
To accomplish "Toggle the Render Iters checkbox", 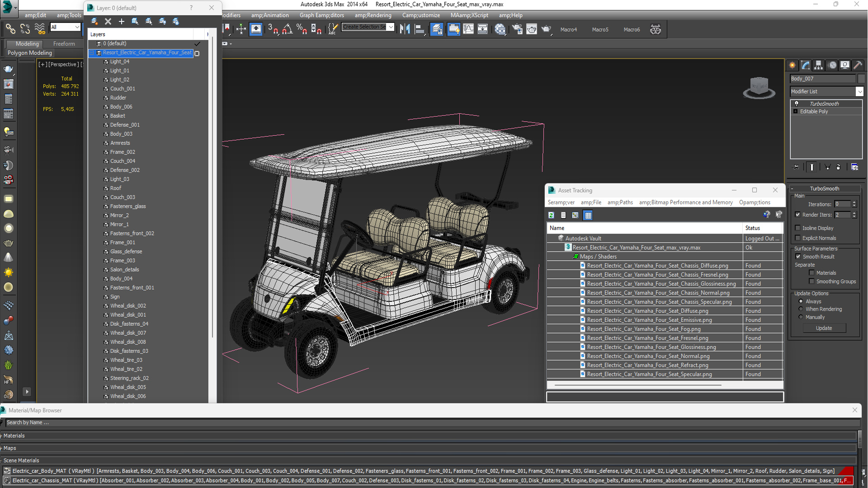I will pos(798,215).
